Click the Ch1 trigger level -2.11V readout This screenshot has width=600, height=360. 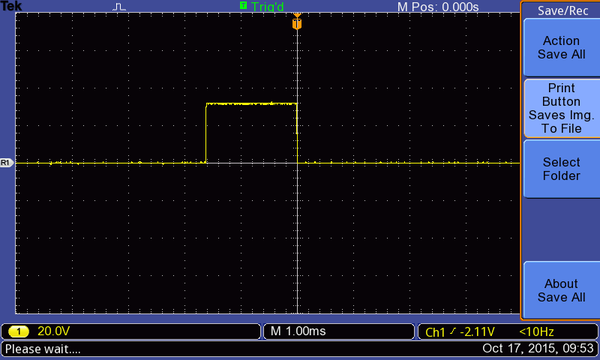coord(460,332)
